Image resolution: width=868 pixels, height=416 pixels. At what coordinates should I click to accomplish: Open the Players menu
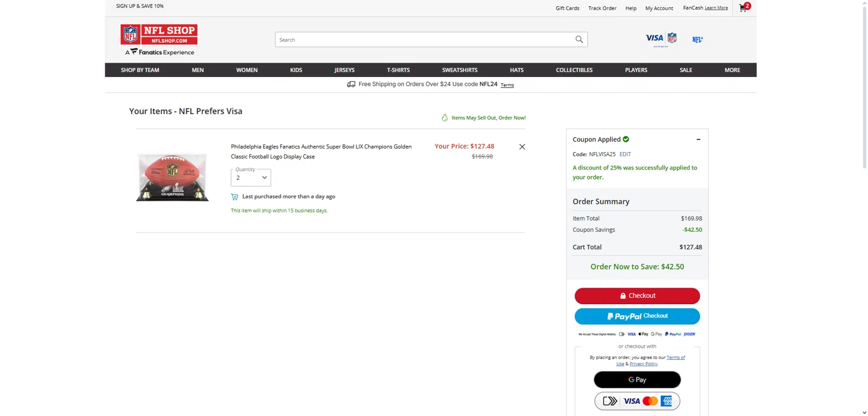coord(636,70)
